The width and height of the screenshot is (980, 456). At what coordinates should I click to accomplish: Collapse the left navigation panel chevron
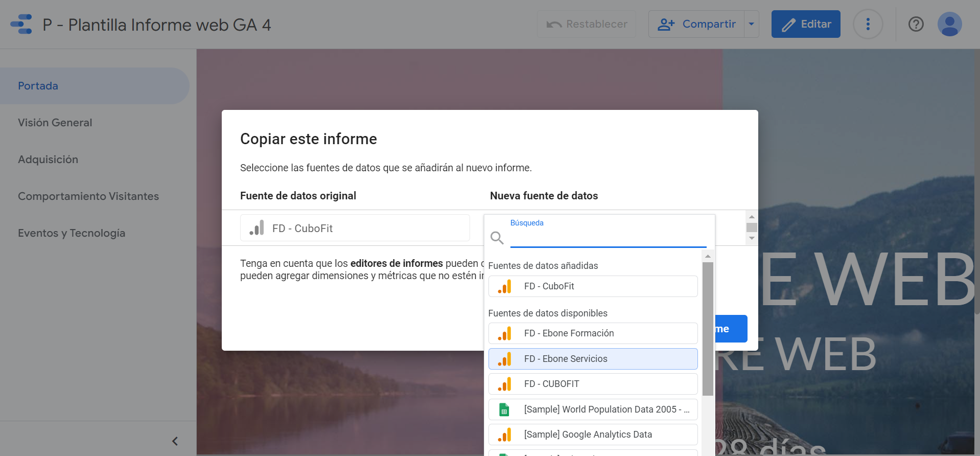pyautogui.click(x=175, y=441)
